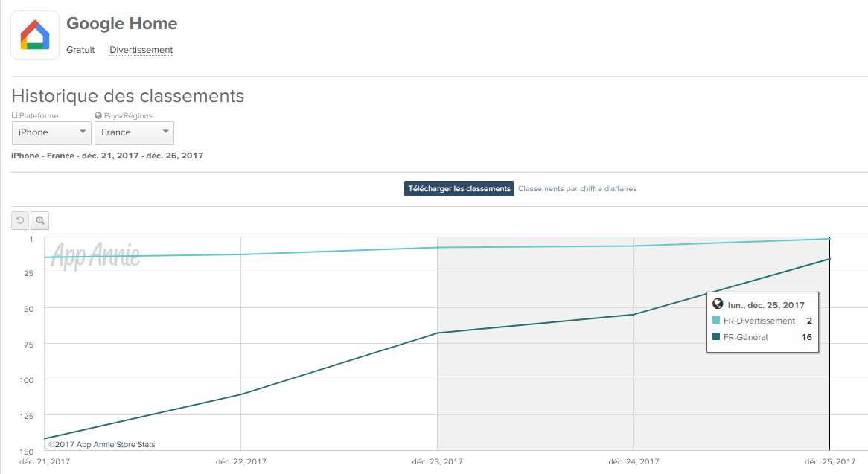Click the globe icon in the chart tooltip
The image size is (868, 474).
(x=718, y=304)
